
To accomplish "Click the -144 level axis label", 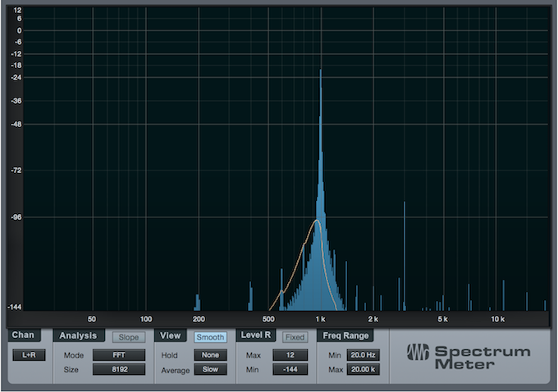I will pos(15,307).
